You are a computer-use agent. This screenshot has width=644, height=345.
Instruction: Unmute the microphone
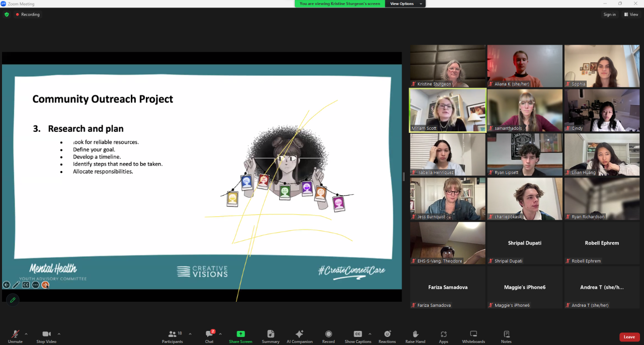coord(15,336)
